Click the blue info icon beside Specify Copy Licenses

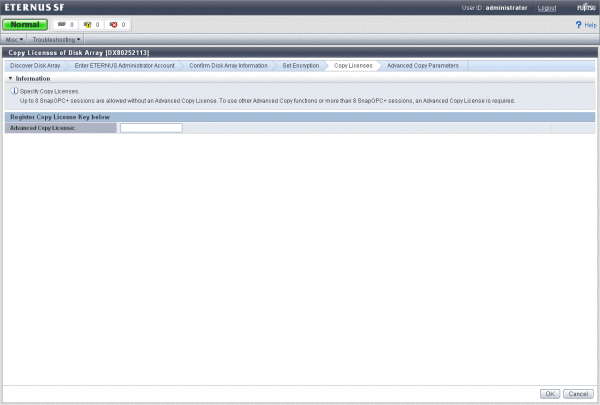tap(14, 91)
